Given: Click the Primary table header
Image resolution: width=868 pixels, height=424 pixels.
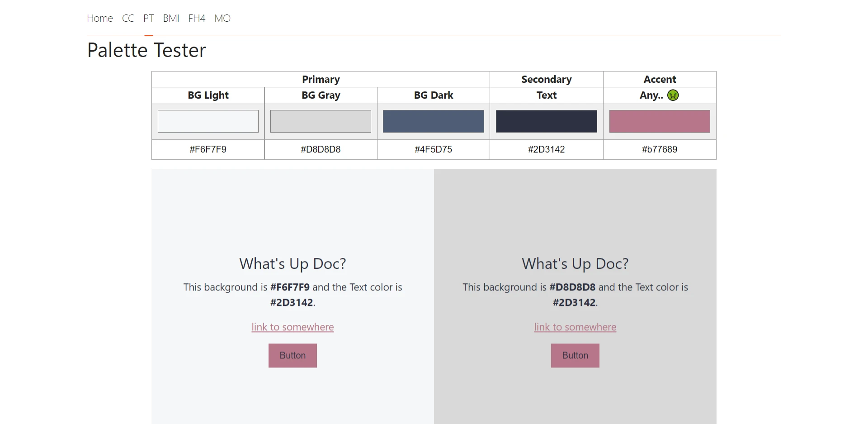Looking at the screenshot, I should pyautogui.click(x=321, y=79).
